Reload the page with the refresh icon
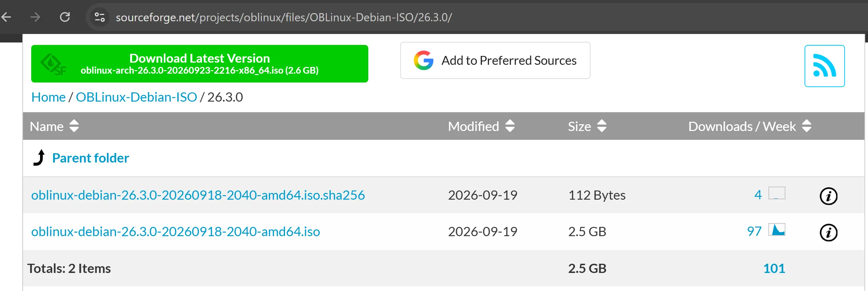The width and height of the screenshot is (868, 291). coord(65,17)
